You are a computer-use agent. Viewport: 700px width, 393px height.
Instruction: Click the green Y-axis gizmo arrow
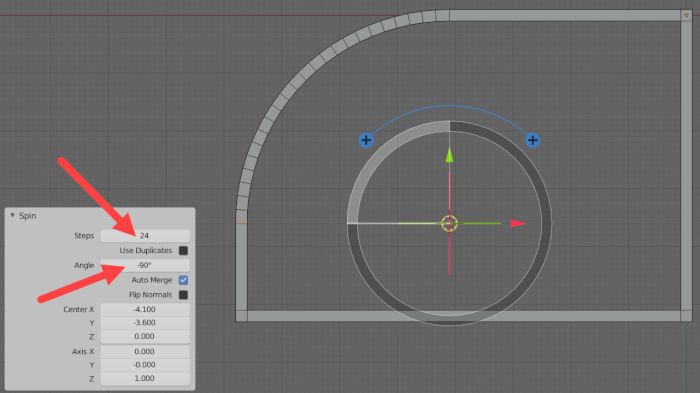(450, 155)
